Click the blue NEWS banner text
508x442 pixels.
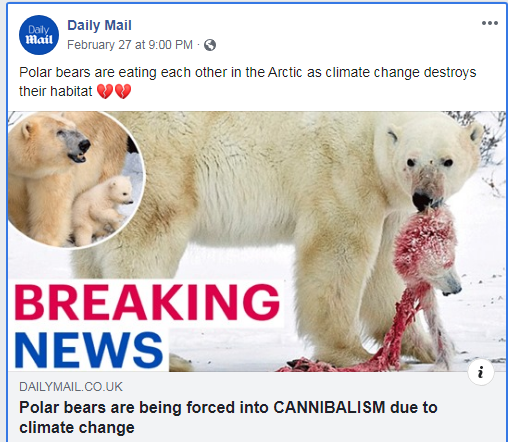point(89,350)
